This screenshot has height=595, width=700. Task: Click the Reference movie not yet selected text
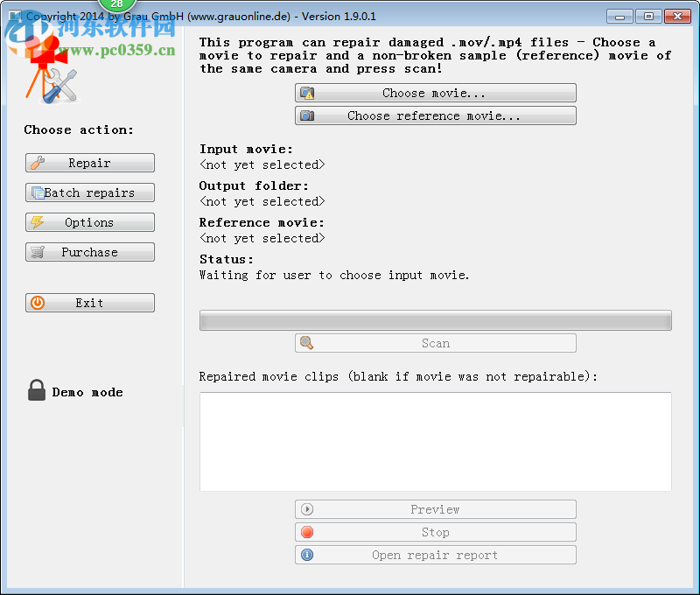(x=262, y=239)
